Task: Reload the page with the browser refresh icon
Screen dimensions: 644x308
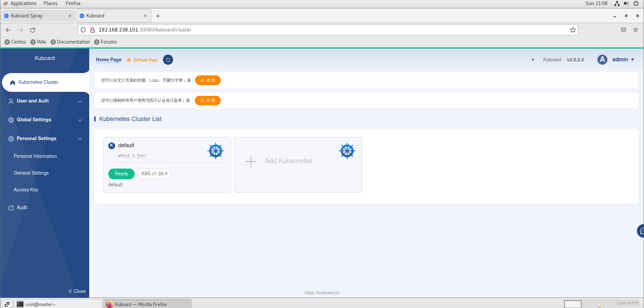Action: coord(33,30)
